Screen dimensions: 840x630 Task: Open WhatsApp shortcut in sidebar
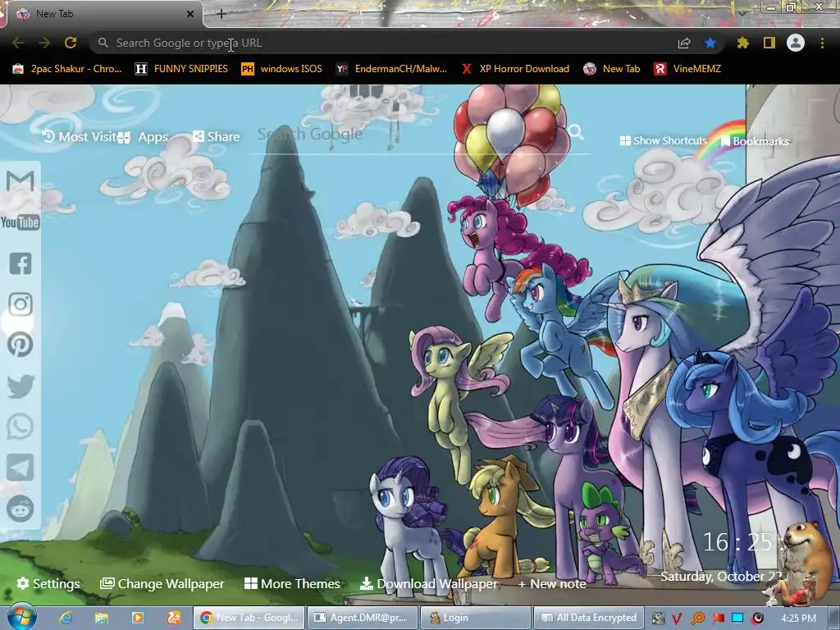pyautogui.click(x=21, y=427)
